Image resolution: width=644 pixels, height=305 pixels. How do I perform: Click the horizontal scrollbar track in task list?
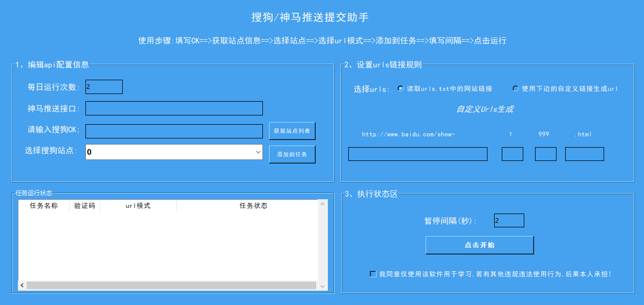tap(171, 286)
